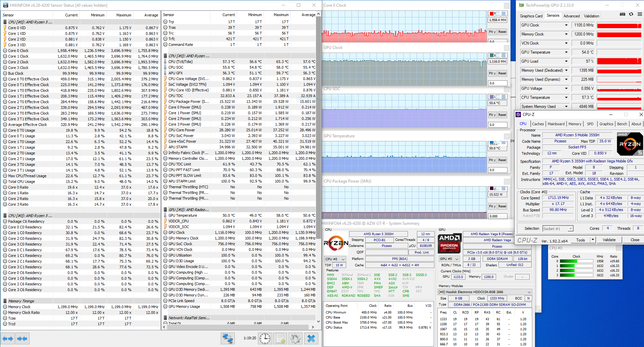Click Reset in CPU Package Power graph

tap(502, 206)
